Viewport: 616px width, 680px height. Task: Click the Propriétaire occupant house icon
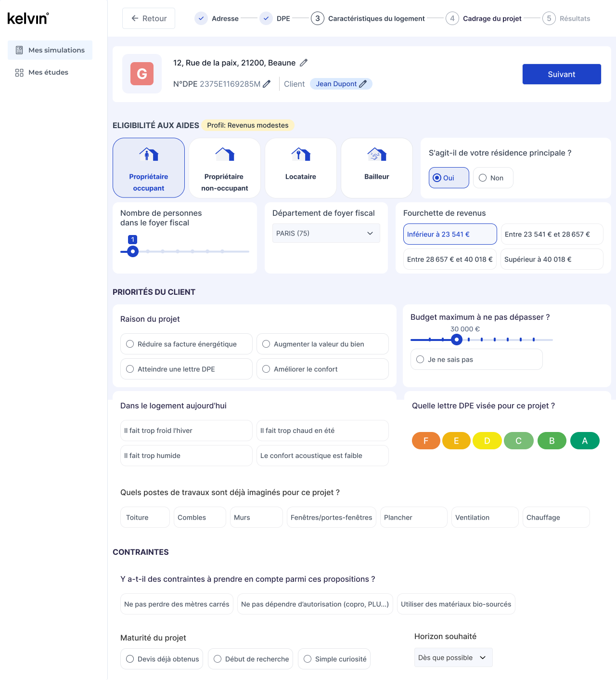[x=149, y=154]
